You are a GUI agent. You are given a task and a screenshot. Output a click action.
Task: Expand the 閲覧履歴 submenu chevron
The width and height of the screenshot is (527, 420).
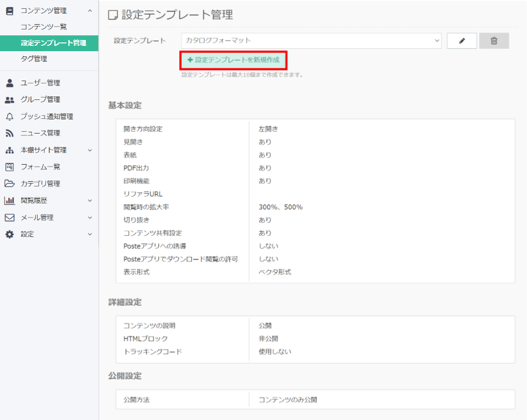(89, 201)
